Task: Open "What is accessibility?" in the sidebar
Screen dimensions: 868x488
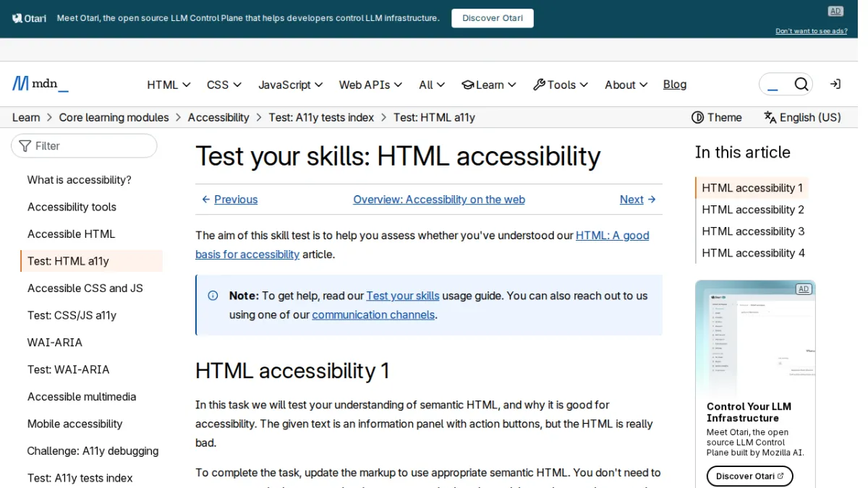Action: click(80, 180)
